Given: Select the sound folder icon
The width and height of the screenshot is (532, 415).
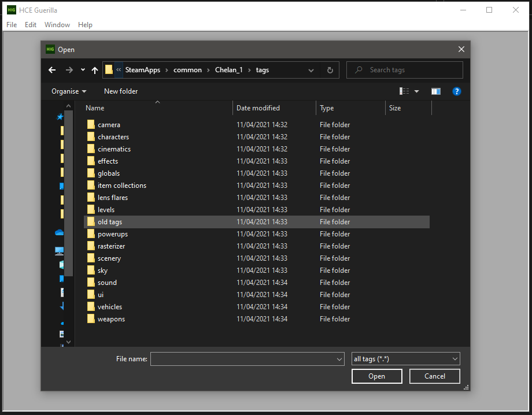Looking at the screenshot, I should coord(91,283).
